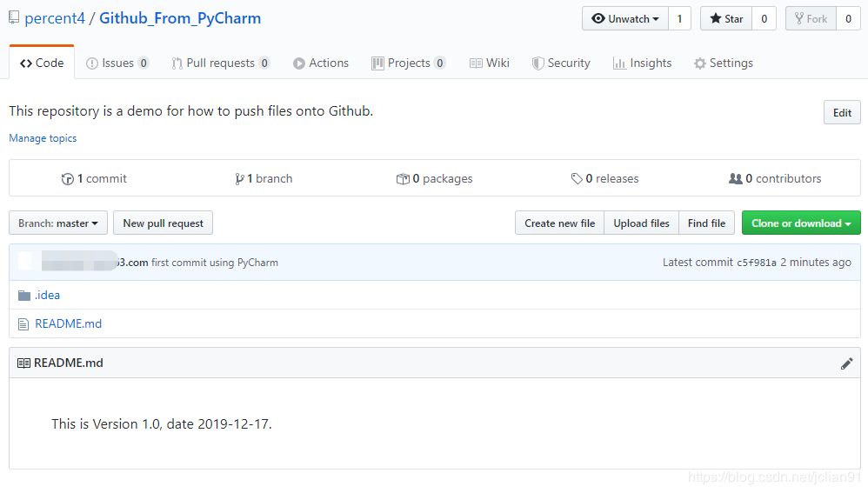Click the New pull request button
Image resolution: width=868 pixels, height=493 pixels.
click(163, 223)
